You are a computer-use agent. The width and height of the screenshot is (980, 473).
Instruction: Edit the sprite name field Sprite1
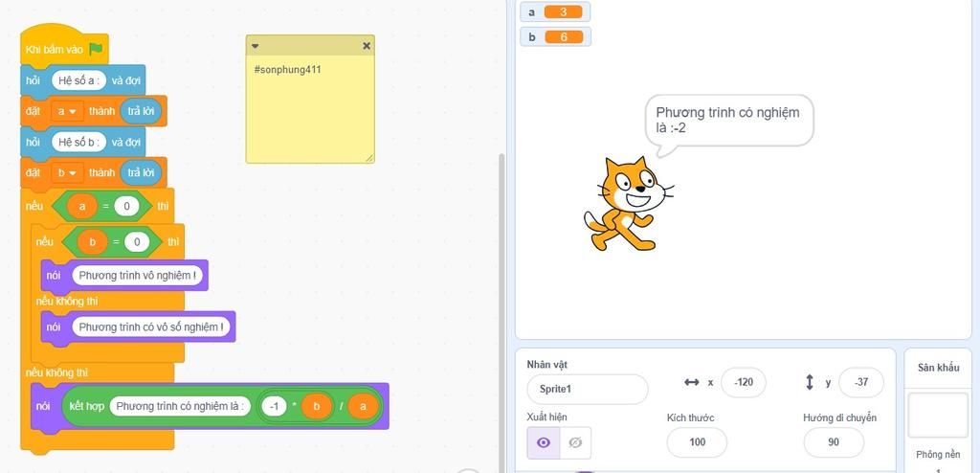tap(588, 389)
